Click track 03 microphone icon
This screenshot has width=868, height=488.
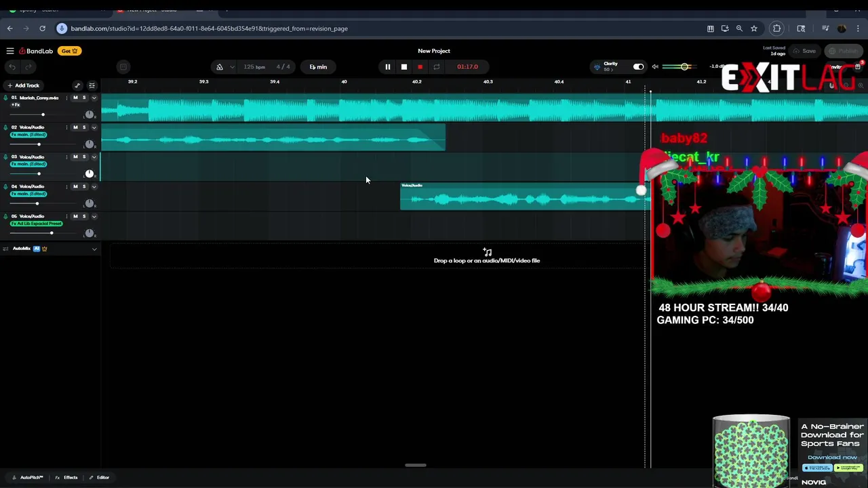pyautogui.click(x=5, y=157)
